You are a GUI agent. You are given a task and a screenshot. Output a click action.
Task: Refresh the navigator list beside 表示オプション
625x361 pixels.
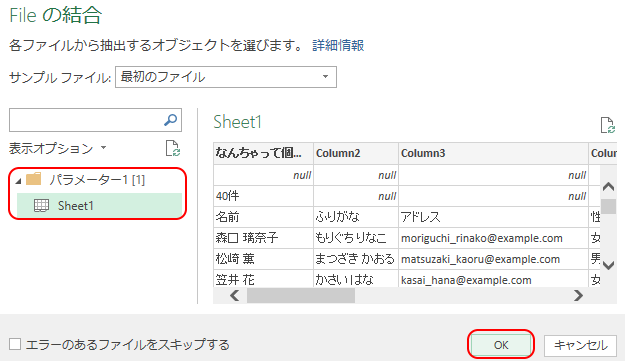173,148
